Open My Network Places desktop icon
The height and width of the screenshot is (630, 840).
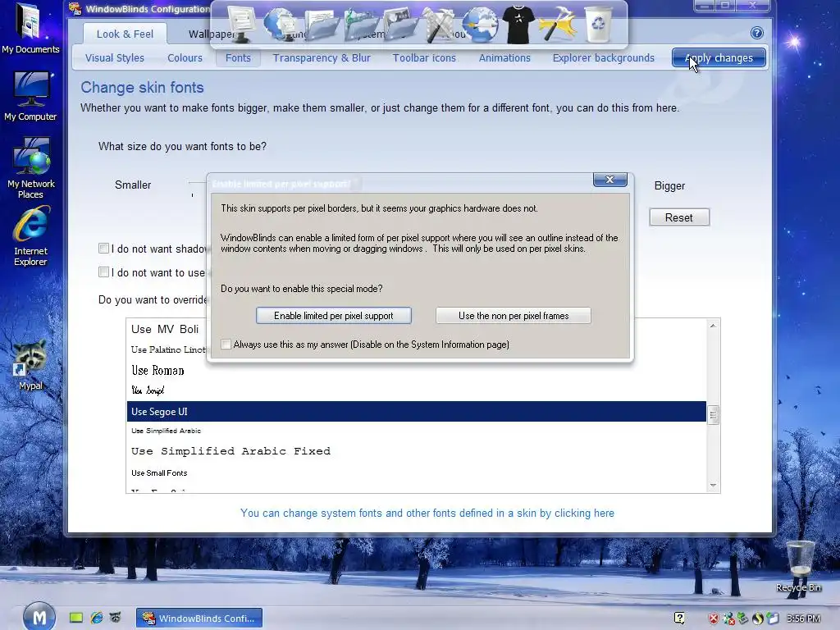click(x=30, y=167)
